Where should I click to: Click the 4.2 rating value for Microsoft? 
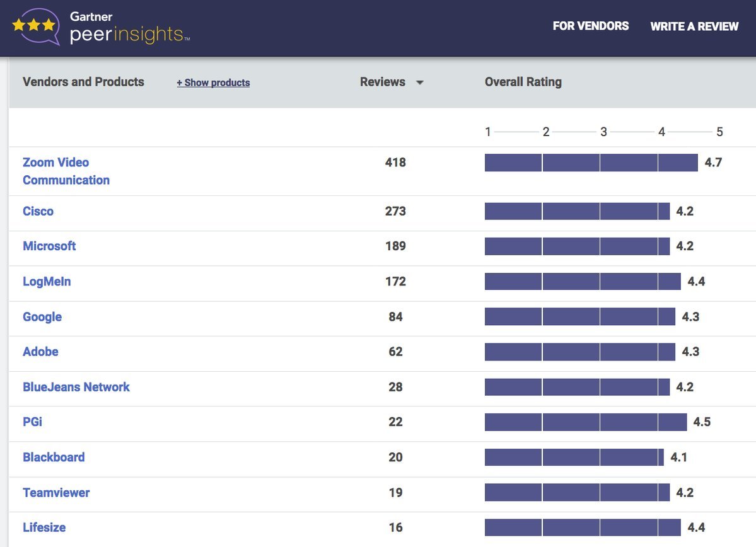685,246
